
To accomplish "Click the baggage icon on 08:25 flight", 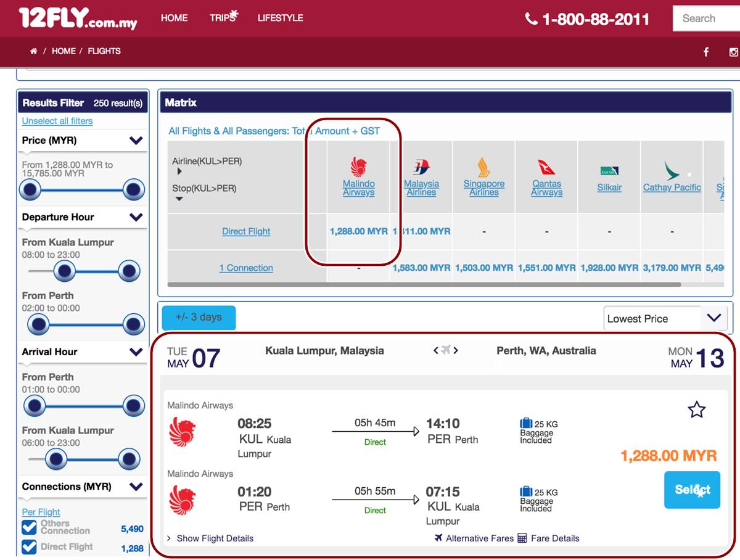I will click(526, 423).
